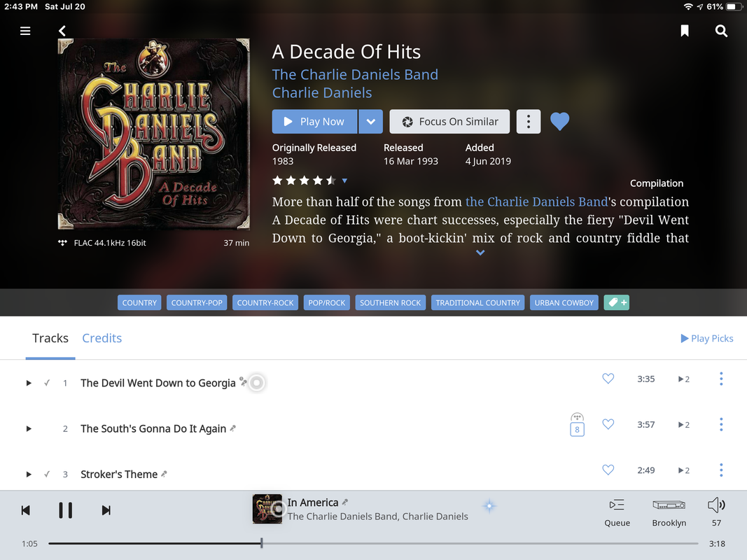This screenshot has width=747, height=560.
Task: Open the hamburger navigation menu
Action: click(25, 31)
